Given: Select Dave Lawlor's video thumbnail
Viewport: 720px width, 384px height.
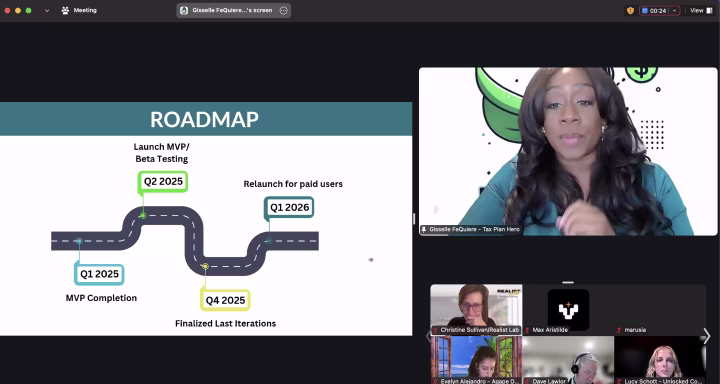Looking at the screenshot, I should [x=568, y=360].
